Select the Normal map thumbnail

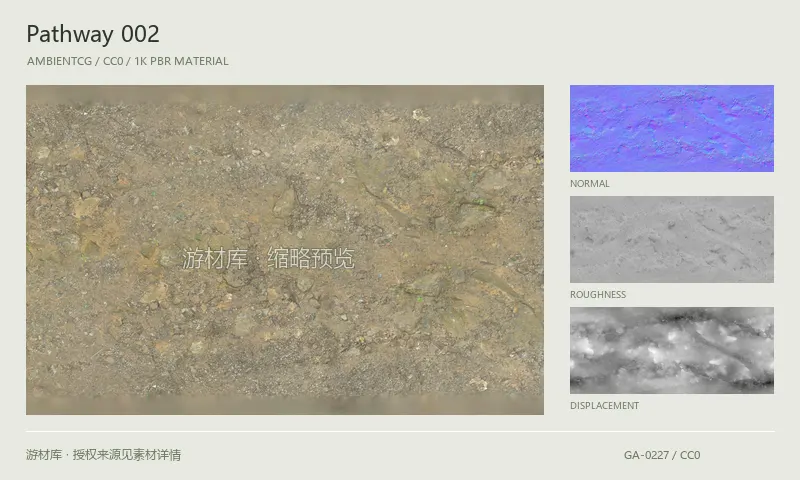point(671,128)
